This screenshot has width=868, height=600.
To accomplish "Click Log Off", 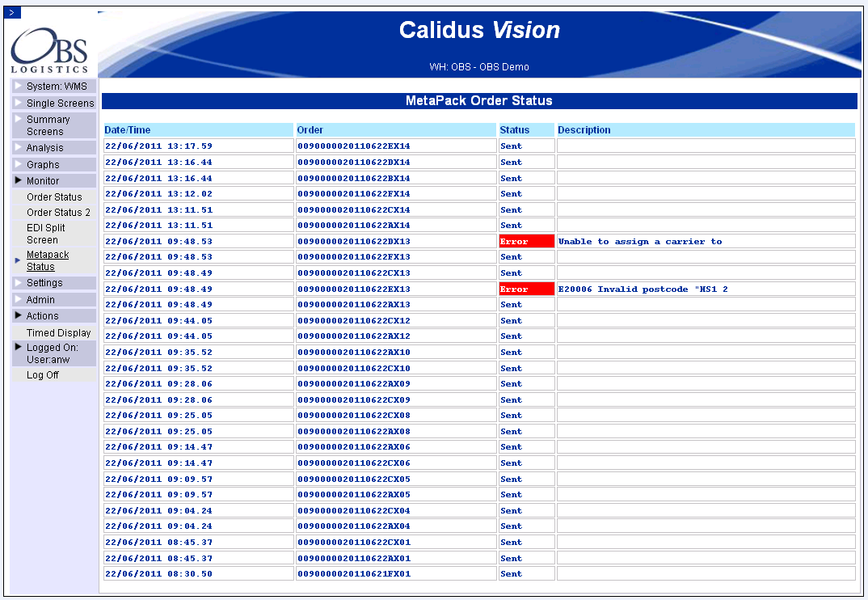I will (43, 374).
